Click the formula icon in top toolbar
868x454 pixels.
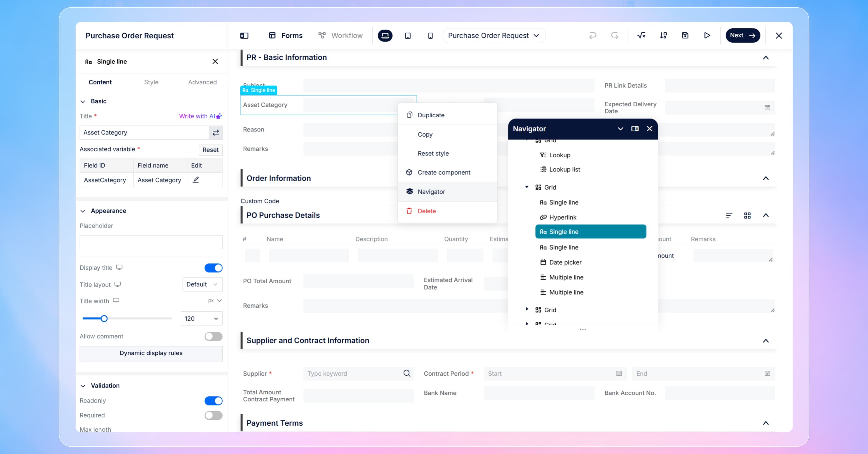641,35
